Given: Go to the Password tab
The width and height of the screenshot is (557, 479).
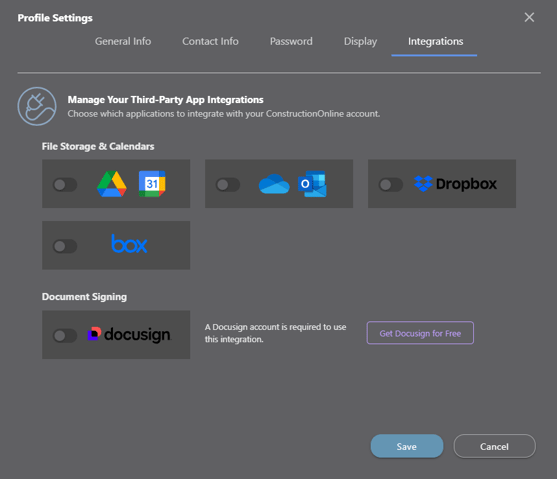Looking at the screenshot, I should click(x=291, y=41).
